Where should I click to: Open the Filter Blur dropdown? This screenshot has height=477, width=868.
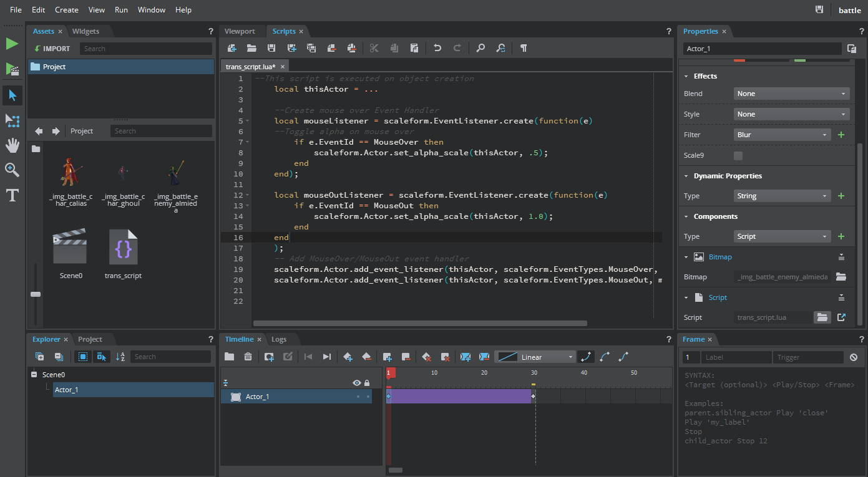(x=783, y=135)
